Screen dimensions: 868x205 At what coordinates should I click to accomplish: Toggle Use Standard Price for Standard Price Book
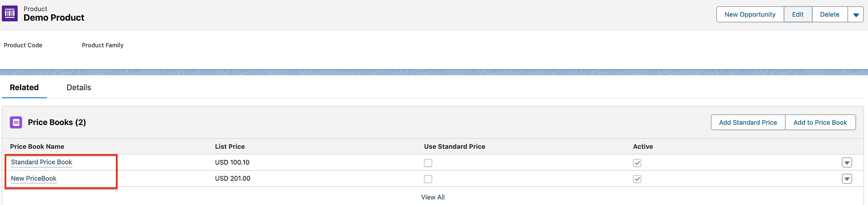click(x=428, y=163)
